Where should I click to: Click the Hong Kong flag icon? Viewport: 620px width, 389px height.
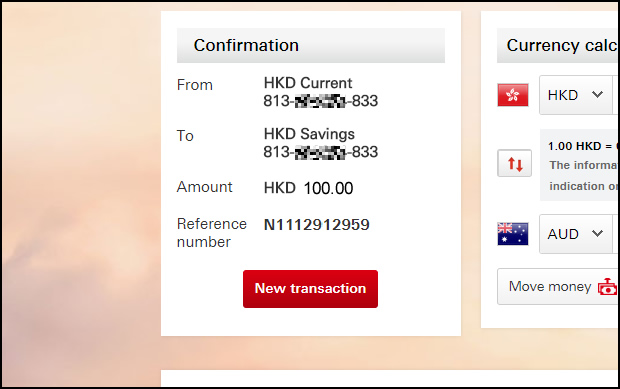513,95
